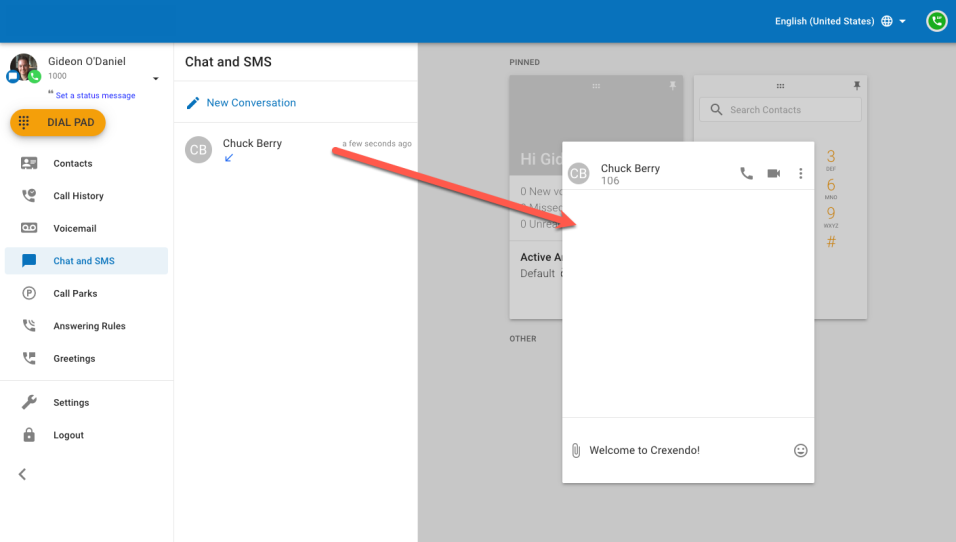Click drag handle on contacts card
This screenshot has height=542, width=956.
coord(780,86)
